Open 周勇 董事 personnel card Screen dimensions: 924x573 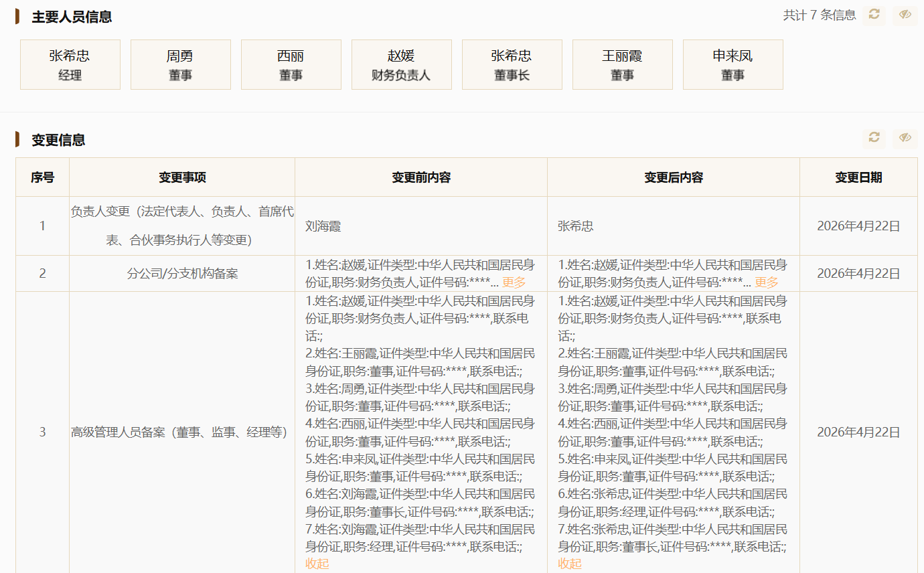(x=181, y=64)
